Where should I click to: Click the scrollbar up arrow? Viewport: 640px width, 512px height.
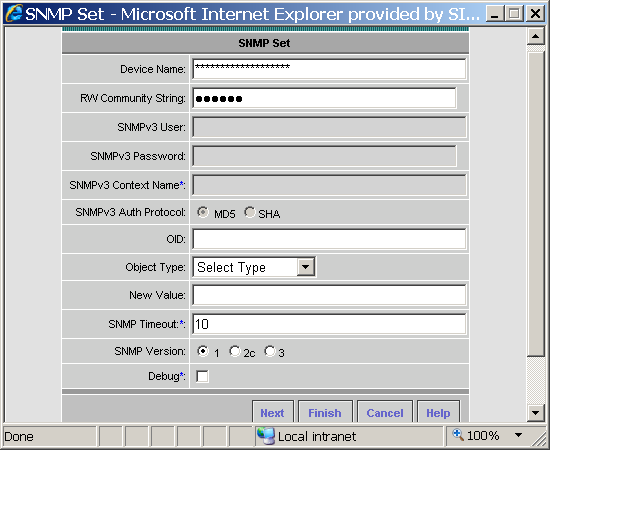point(536,36)
